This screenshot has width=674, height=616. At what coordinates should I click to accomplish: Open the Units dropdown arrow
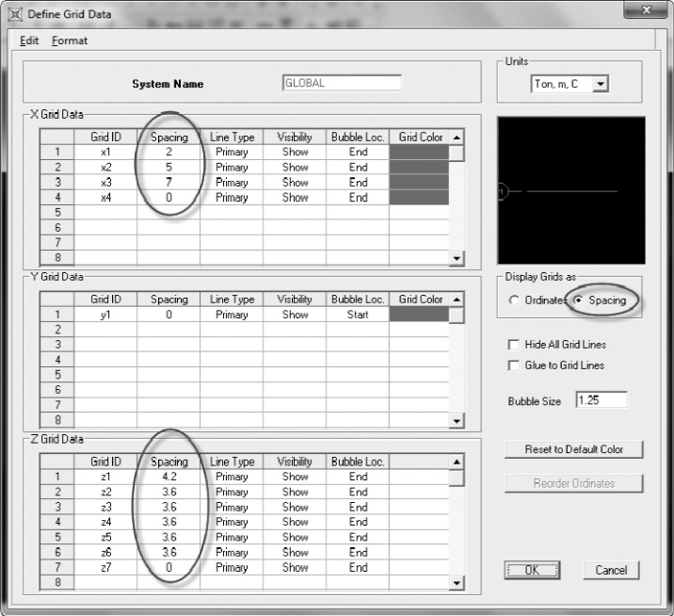click(x=601, y=84)
